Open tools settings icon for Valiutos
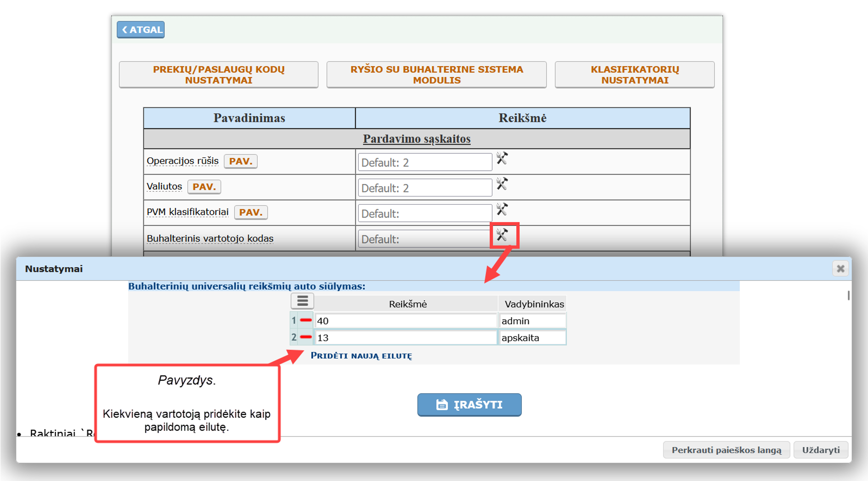Image resolution: width=868 pixels, height=481 pixels. (x=502, y=184)
